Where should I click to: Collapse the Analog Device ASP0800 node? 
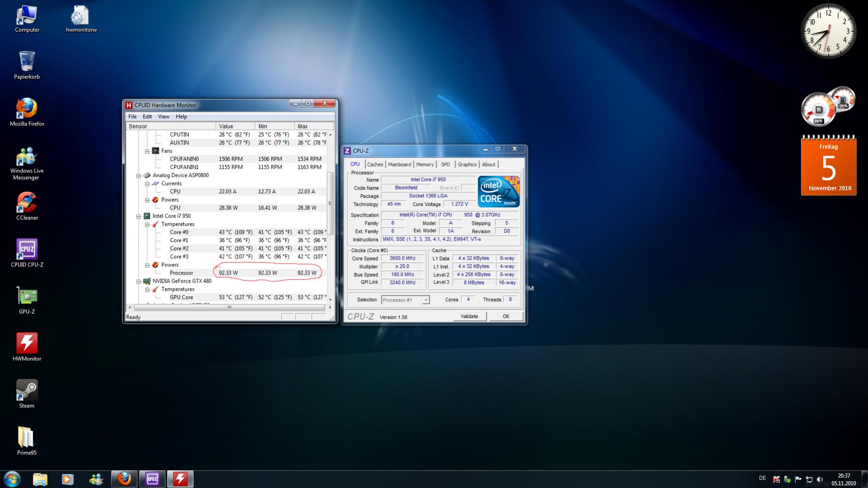[x=138, y=175]
